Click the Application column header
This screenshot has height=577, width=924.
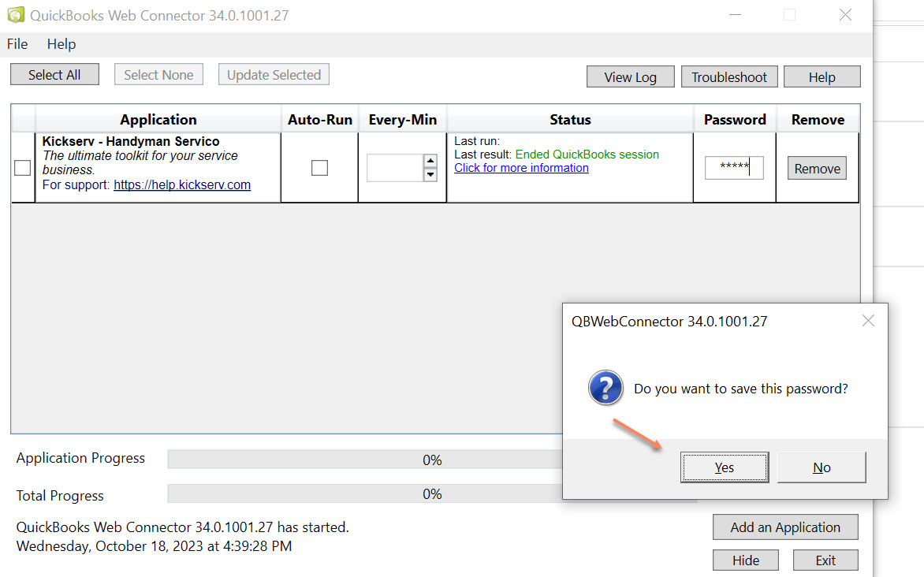click(158, 120)
